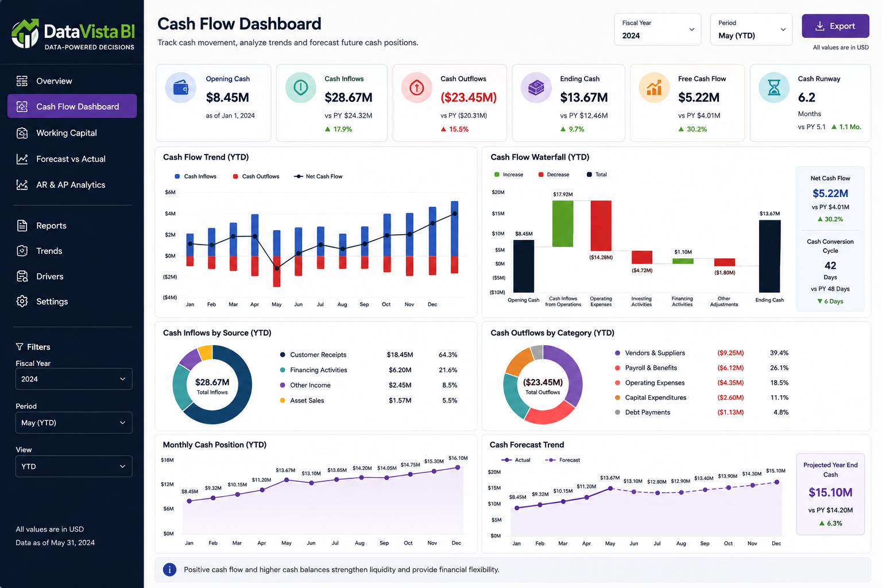Click the Working Capital sidebar icon

[22, 133]
